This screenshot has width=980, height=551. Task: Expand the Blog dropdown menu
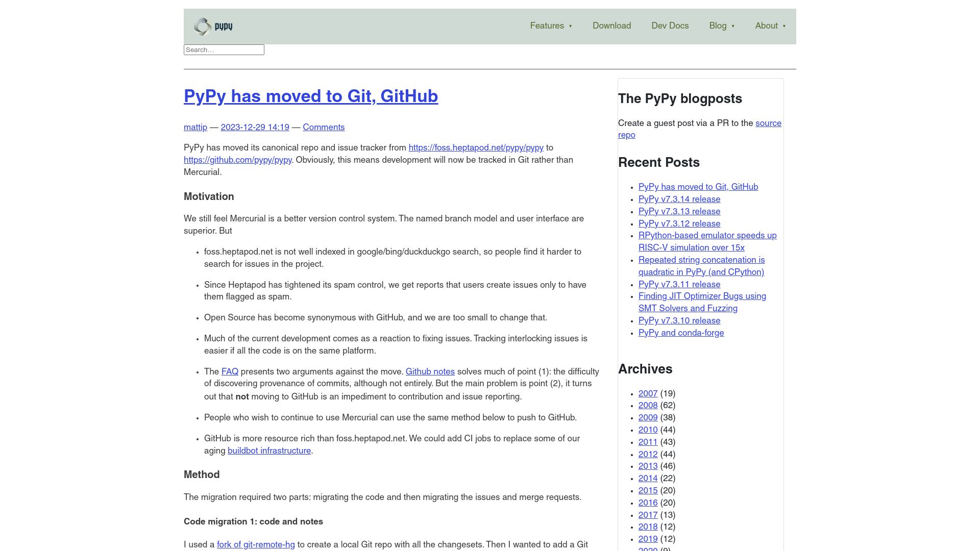pos(722,26)
